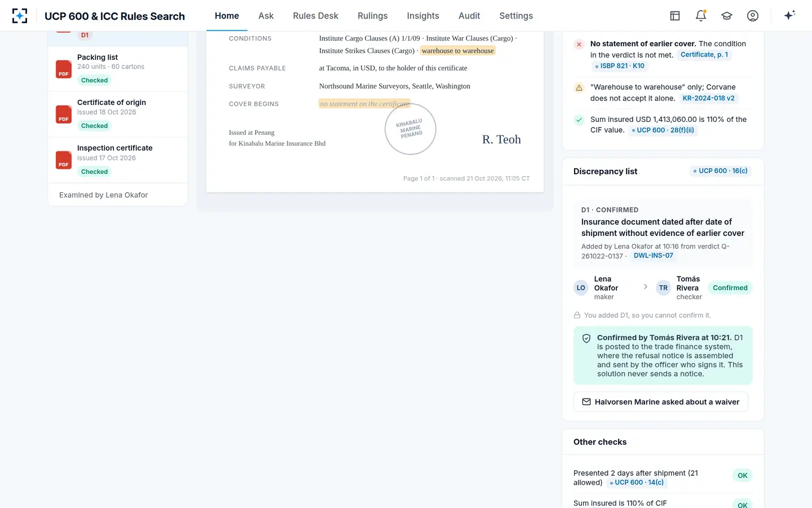Open the UCP 600 · 16(c) citation
Viewport: 812px width, 508px height.
click(720, 171)
